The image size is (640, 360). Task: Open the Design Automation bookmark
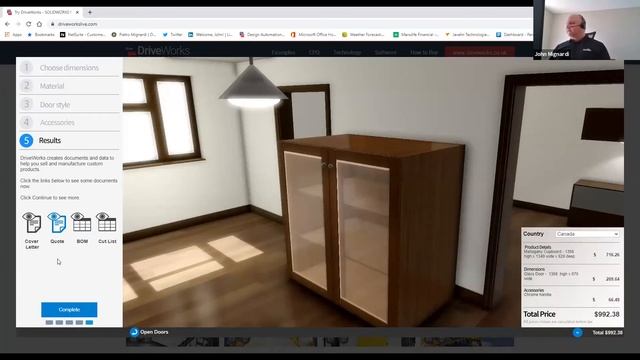262,35
